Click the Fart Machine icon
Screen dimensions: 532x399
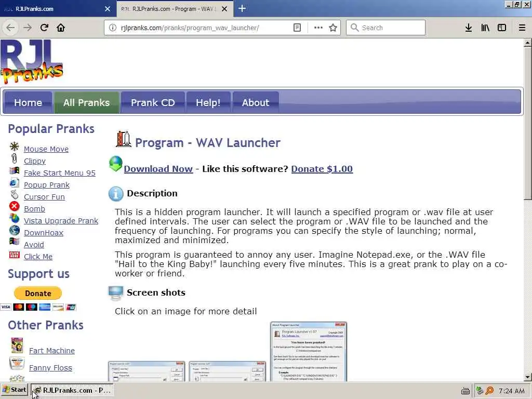17,345
